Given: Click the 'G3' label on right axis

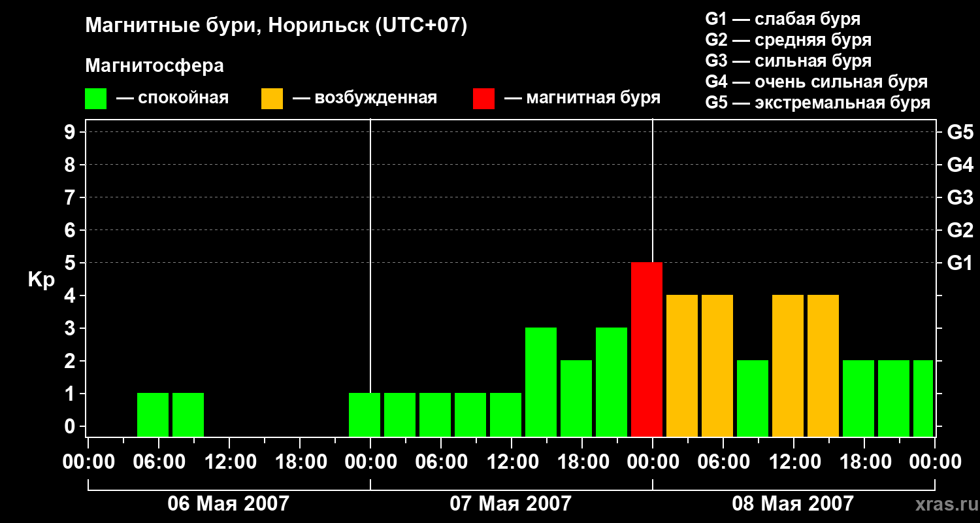Looking at the screenshot, I should pyautogui.click(x=960, y=197).
